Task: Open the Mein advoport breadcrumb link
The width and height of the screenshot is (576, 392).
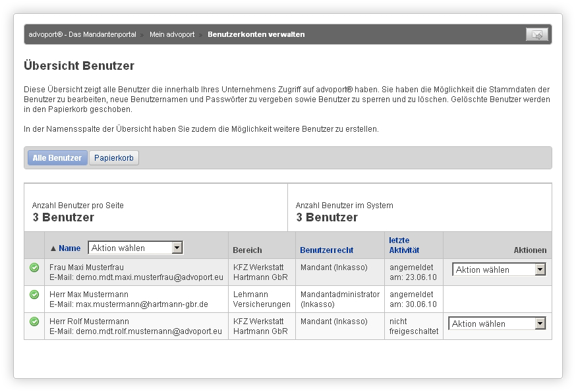Action: click(172, 34)
